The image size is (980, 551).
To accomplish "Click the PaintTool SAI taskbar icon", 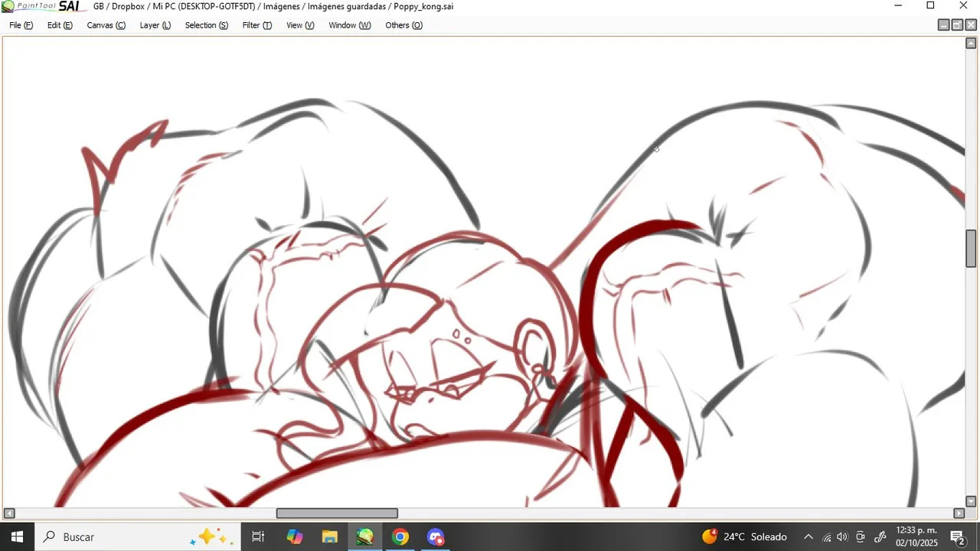I will coord(365,536).
